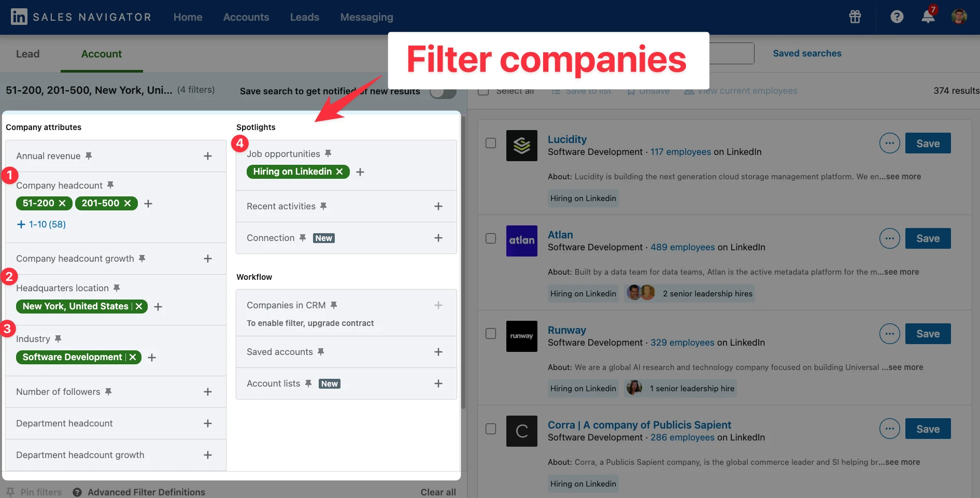Select the Atlan checkbox

491,238
